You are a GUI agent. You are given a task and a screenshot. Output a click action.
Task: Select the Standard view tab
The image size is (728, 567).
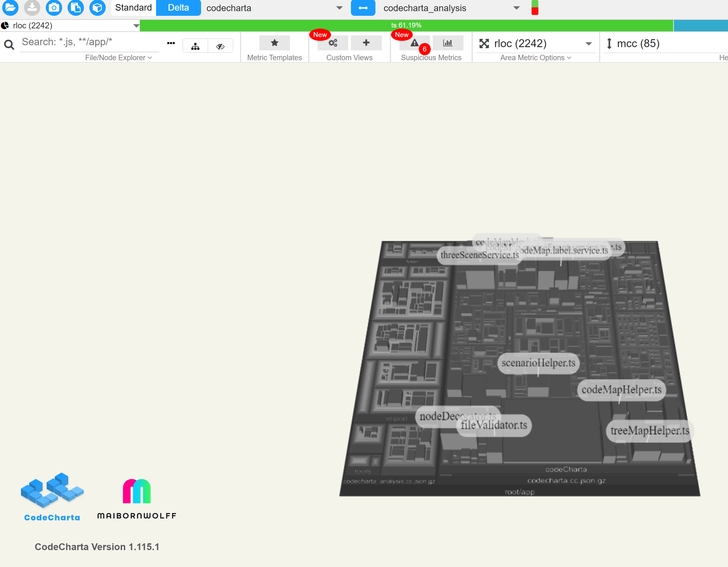[x=133, y=8]
